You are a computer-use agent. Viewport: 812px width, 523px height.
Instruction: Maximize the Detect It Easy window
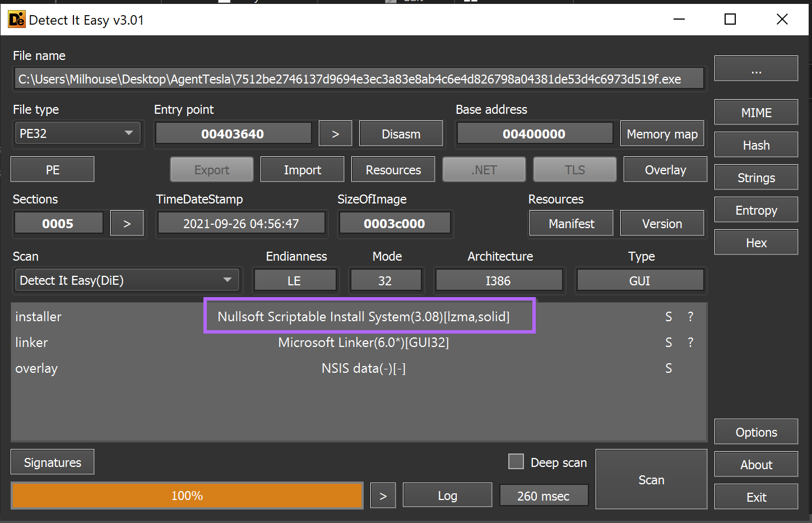click(x=730, y=20)
